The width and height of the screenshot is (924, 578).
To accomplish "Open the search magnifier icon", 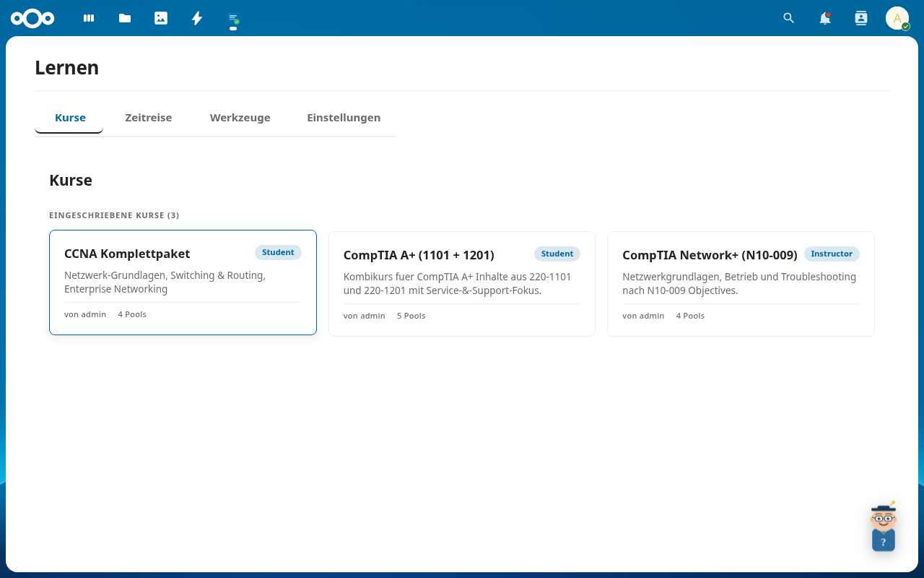I will [788, 17].
